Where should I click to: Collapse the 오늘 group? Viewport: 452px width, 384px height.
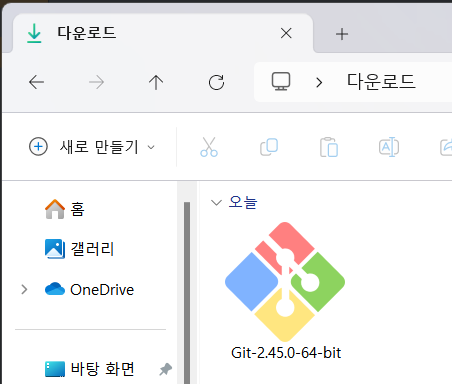pos(216,202)
